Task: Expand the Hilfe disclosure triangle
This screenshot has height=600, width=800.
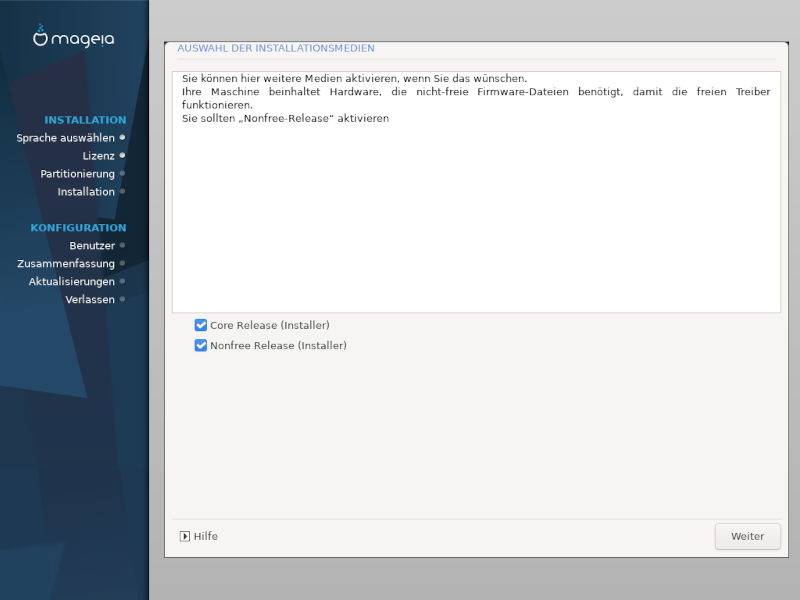Action: click(x=185, y=536)
